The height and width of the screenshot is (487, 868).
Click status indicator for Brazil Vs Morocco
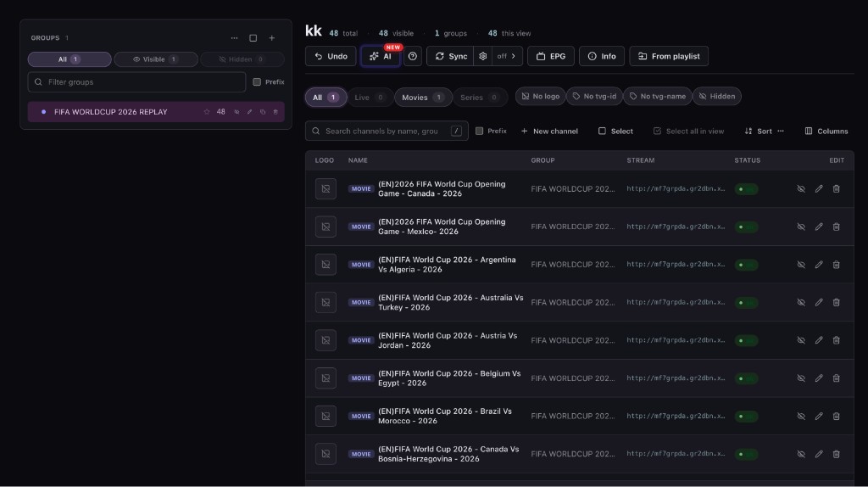[746, 416]
